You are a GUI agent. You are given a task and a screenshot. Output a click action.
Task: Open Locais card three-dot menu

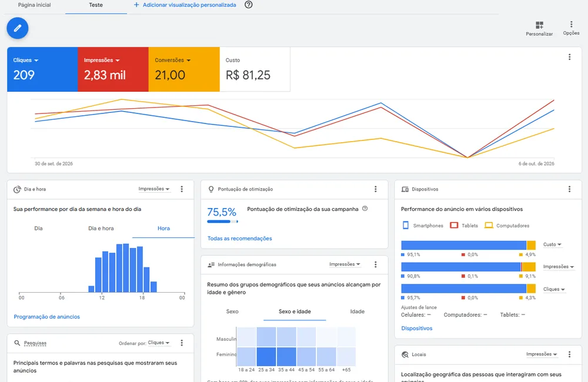569,354
